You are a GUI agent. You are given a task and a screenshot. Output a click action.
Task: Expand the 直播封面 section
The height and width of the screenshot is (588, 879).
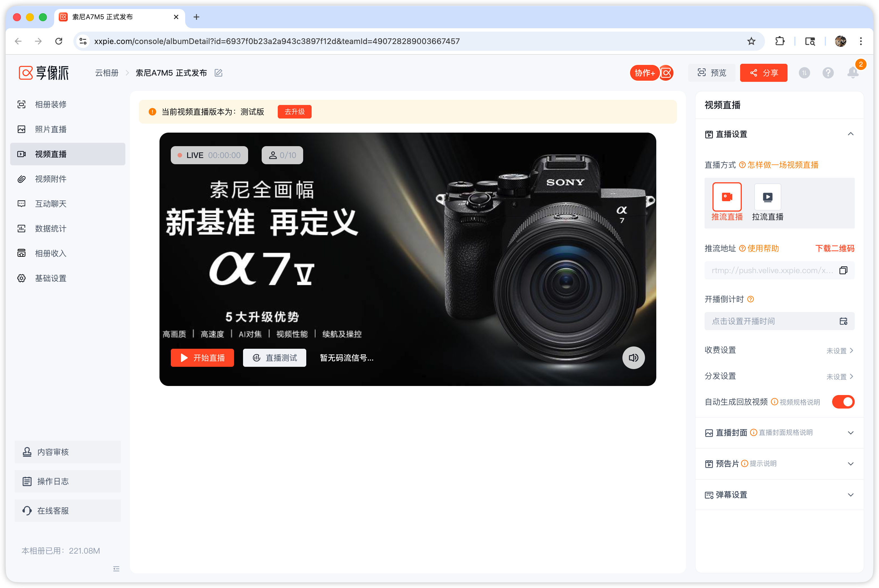point(850,433)
